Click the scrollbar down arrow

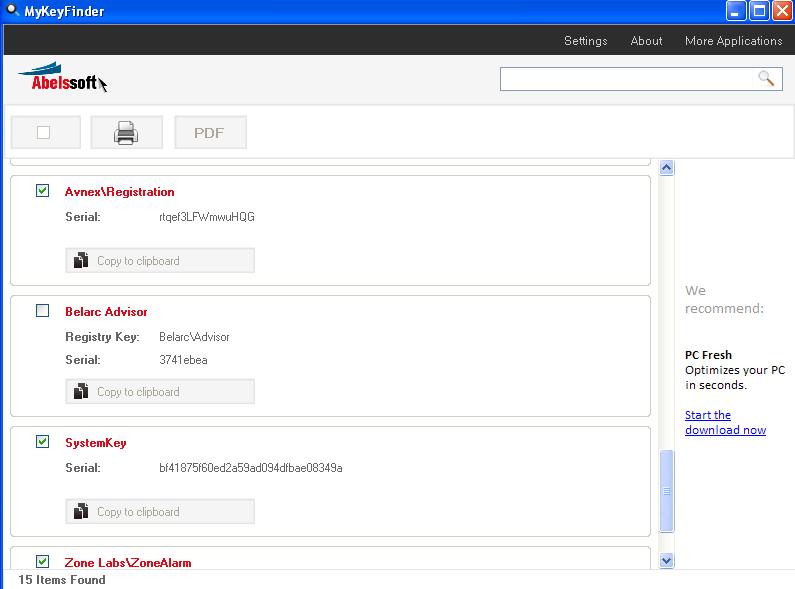667,561
